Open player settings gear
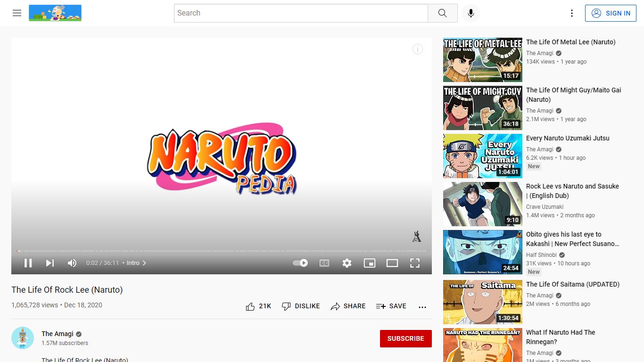The width and height of the screenshot is (644, 362). 347,263
